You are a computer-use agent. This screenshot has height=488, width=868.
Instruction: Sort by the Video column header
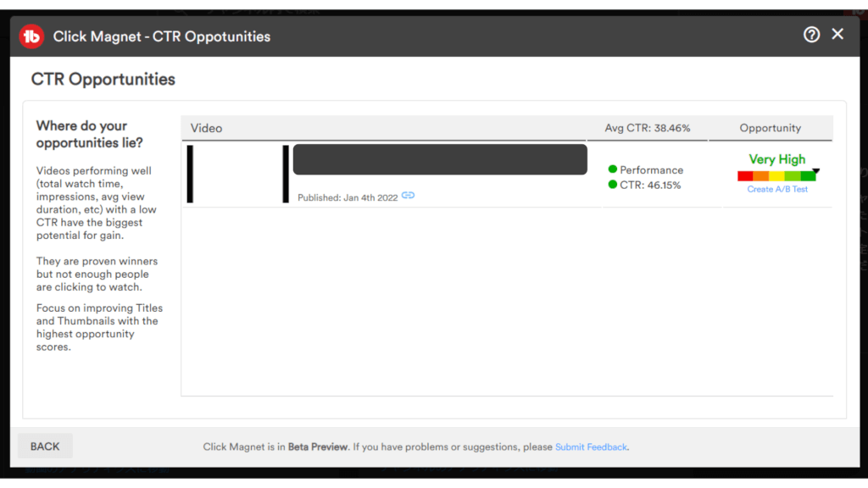pos(207,128)
